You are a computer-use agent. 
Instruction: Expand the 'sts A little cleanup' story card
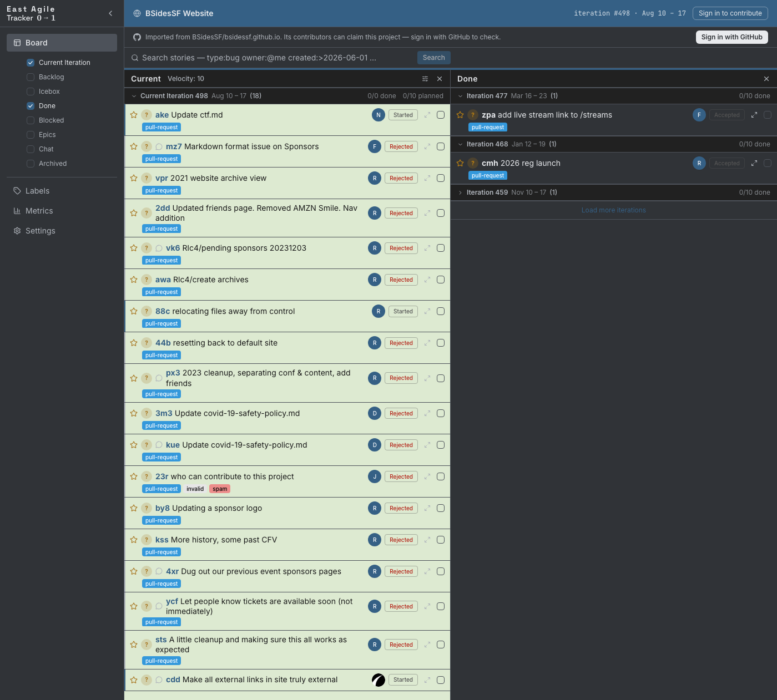(427, 645)
